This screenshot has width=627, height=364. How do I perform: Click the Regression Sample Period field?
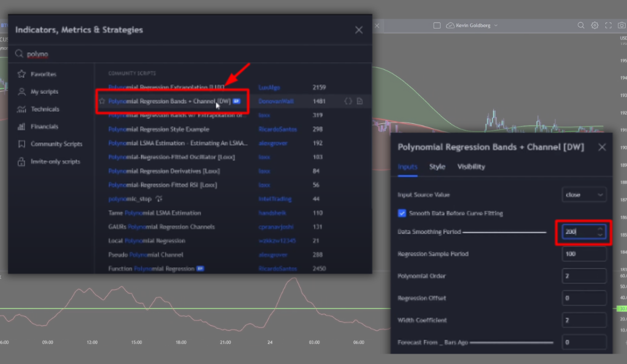(584, 254)
